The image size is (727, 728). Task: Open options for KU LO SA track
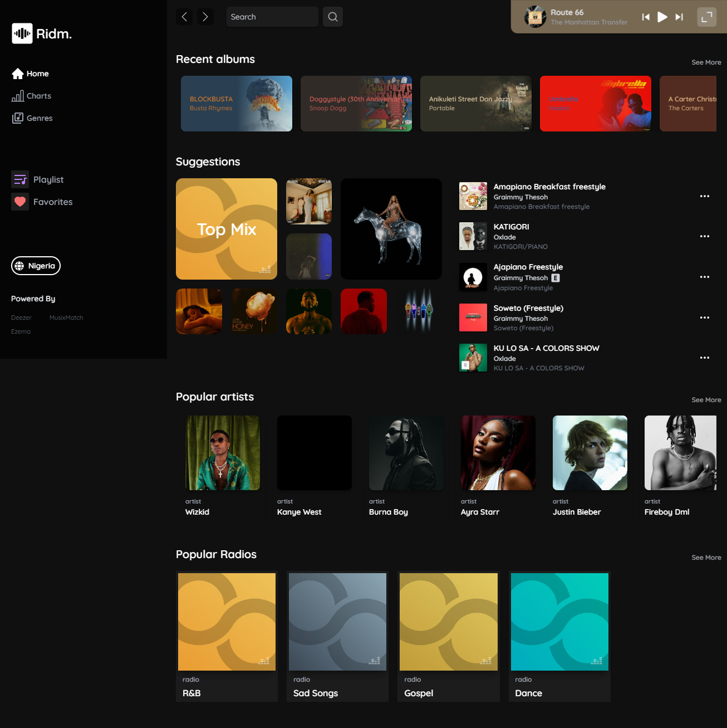point(705,358)
